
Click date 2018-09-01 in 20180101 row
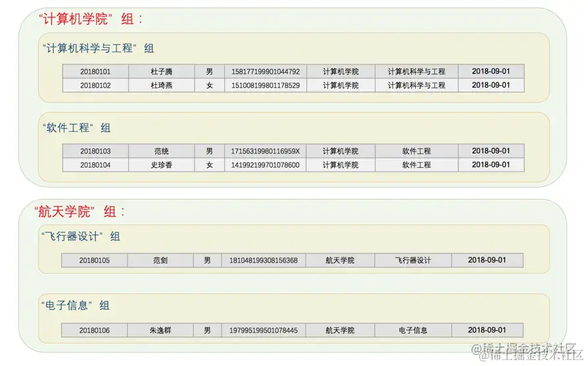point(491,71)
